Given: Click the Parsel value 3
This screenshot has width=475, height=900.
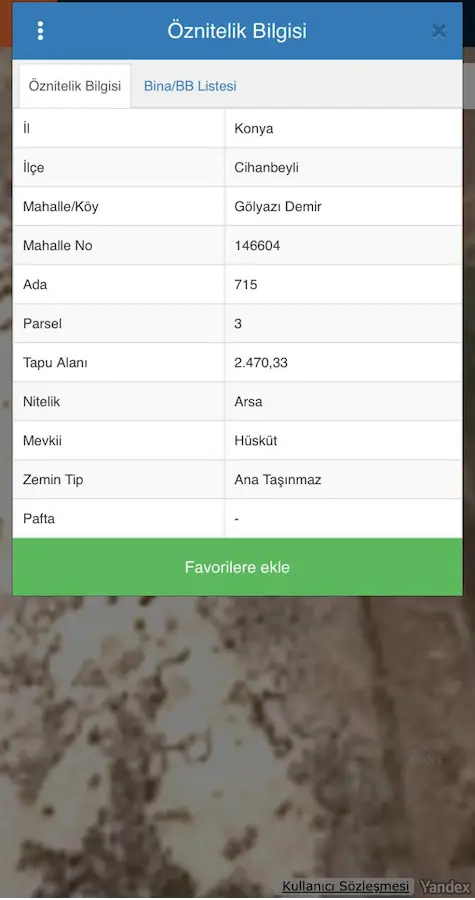Looking at the screenshot, I should point(238,324).
